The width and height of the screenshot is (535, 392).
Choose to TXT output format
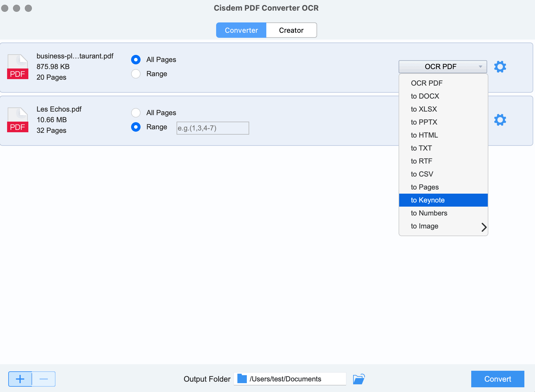click(x=443, y=148)
